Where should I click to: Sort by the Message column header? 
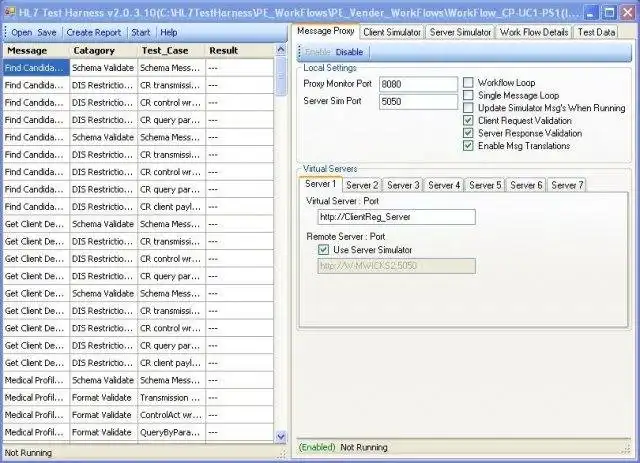pos(36,51)
